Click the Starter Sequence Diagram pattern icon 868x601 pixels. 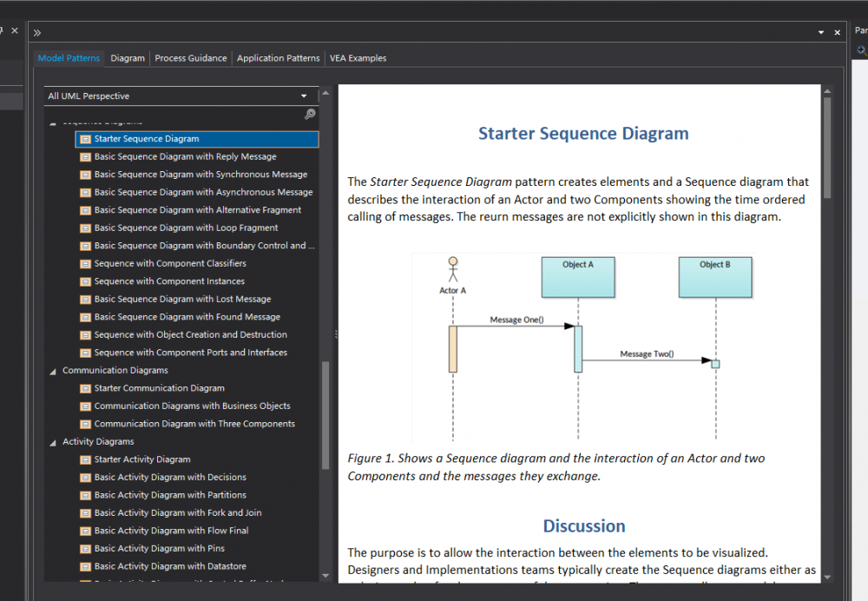85,138
